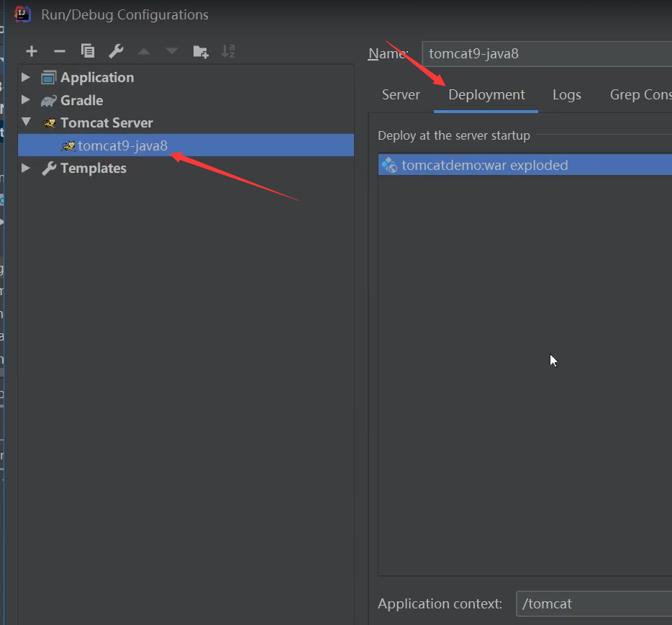Move configuration up arrow

[x=144, y=51]
